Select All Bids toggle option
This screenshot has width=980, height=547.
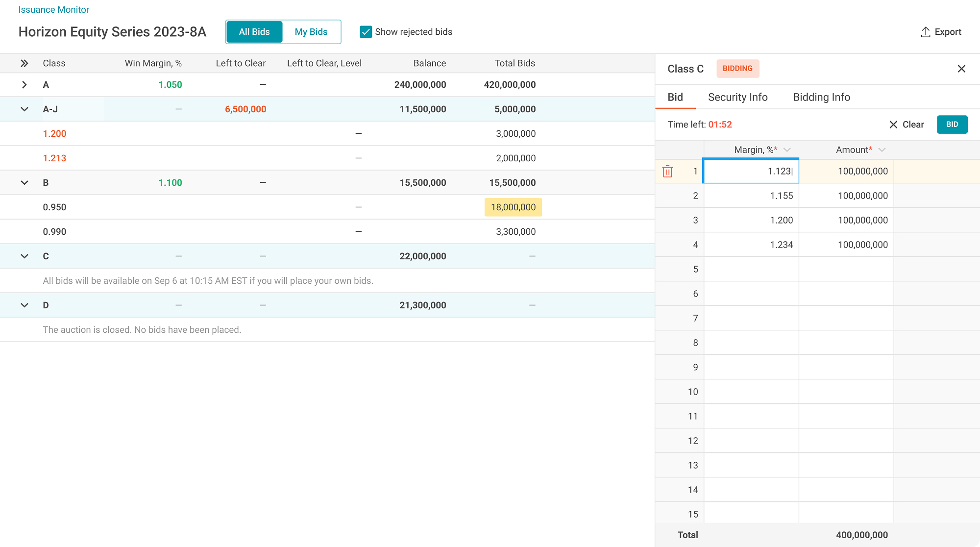(254, 32)
